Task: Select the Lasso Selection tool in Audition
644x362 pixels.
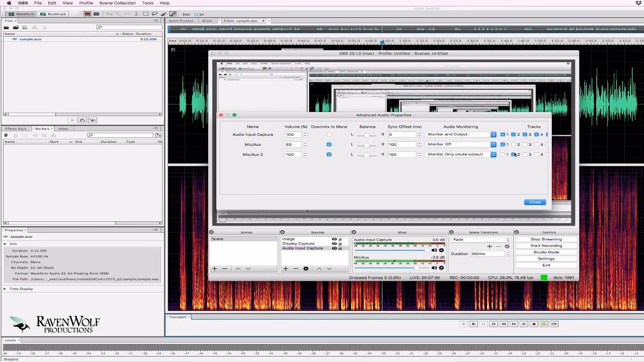Action: coord(154,14)
